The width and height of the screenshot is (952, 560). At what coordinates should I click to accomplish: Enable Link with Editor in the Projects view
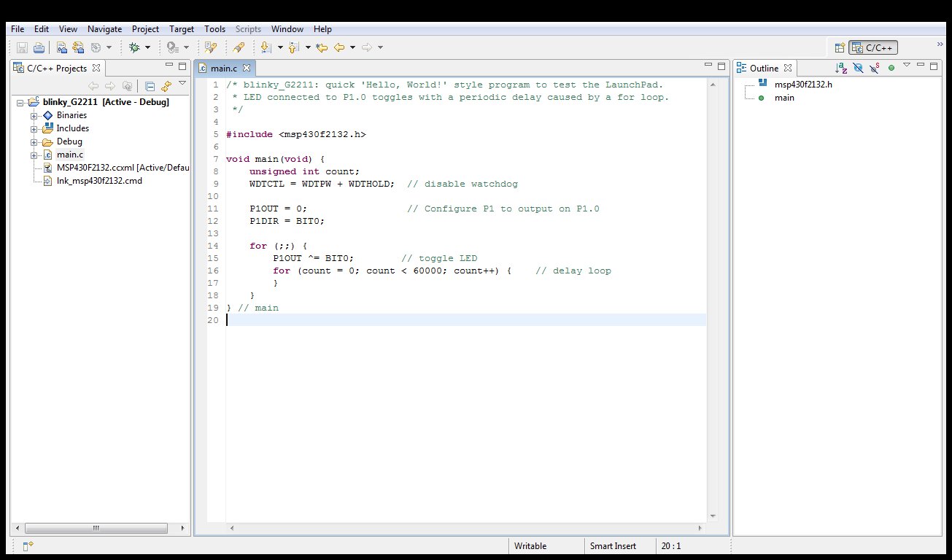(x=166, y=85)
